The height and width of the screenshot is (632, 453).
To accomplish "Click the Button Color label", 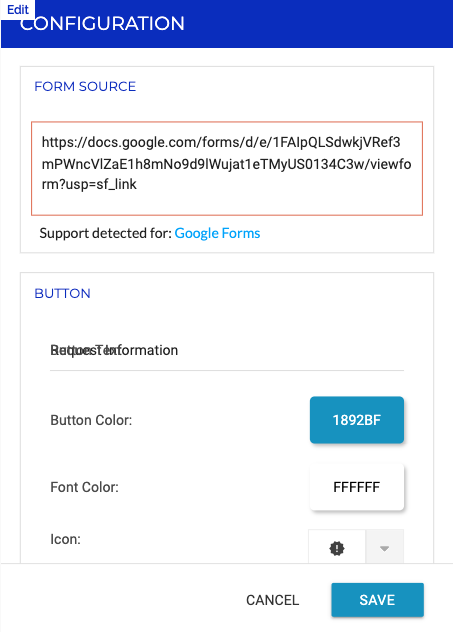I will pos(91,420).
